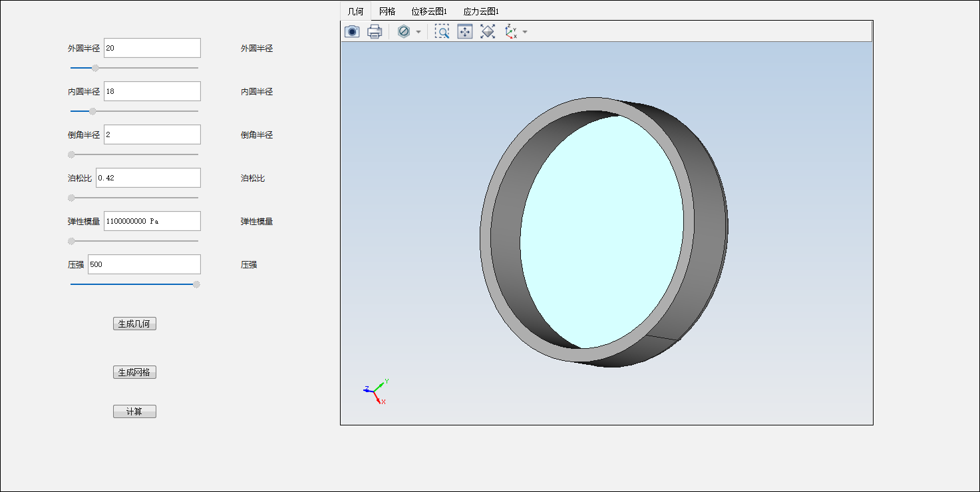980x492 pixels.
Task: Take a snapshot with the camera icon
Action: tap(352, 31)
